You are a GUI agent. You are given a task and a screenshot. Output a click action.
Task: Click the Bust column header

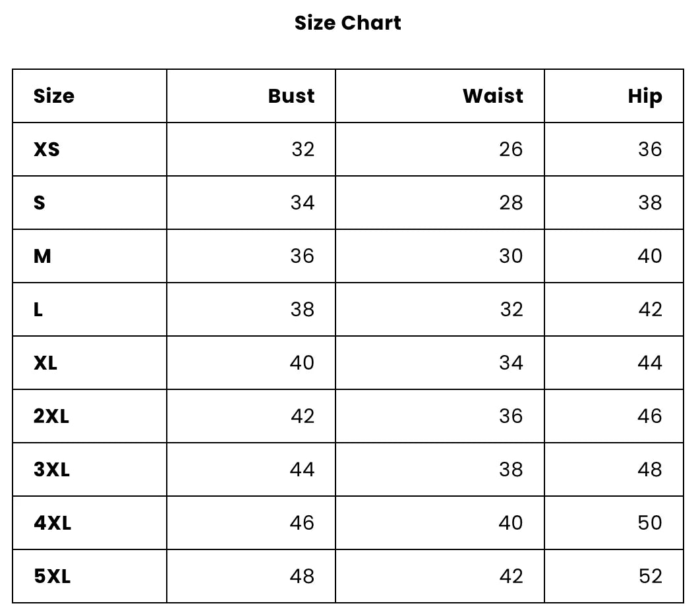click(x=291, y=96)
